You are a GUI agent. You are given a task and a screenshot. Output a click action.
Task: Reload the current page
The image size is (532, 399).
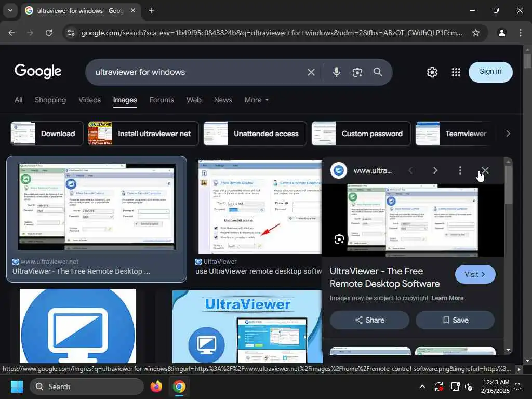tap(49, 33)
